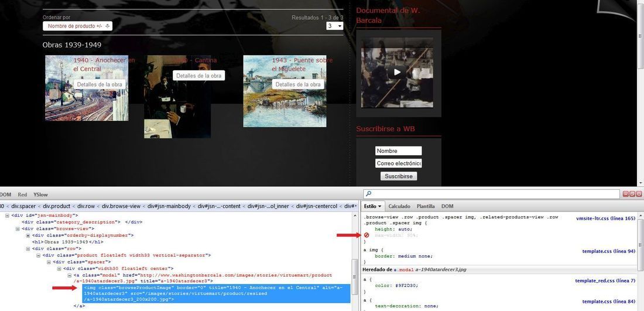
Task: Select the highlighted img browseProductImage node
Action: click(x=217, y=293)
